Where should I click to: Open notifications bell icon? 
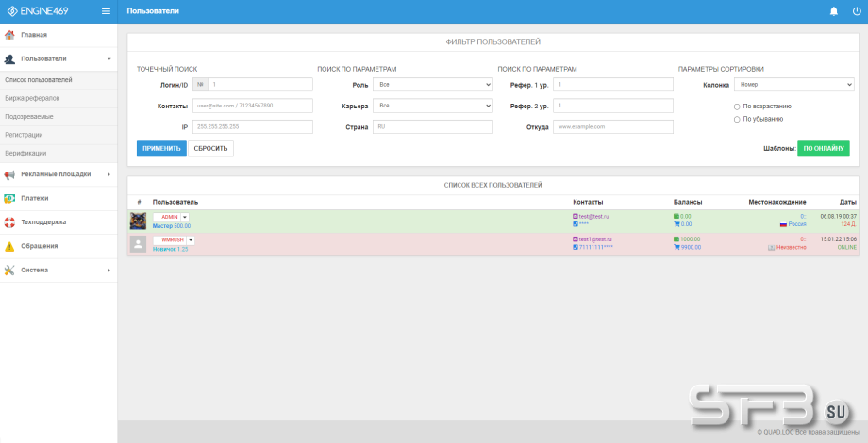[x=833, y=11]
